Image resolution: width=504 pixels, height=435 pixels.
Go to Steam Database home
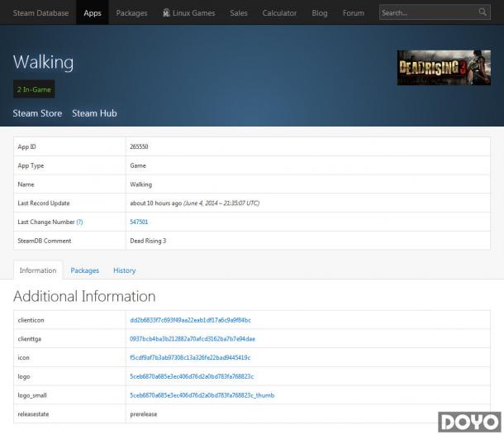click(40, 13)
